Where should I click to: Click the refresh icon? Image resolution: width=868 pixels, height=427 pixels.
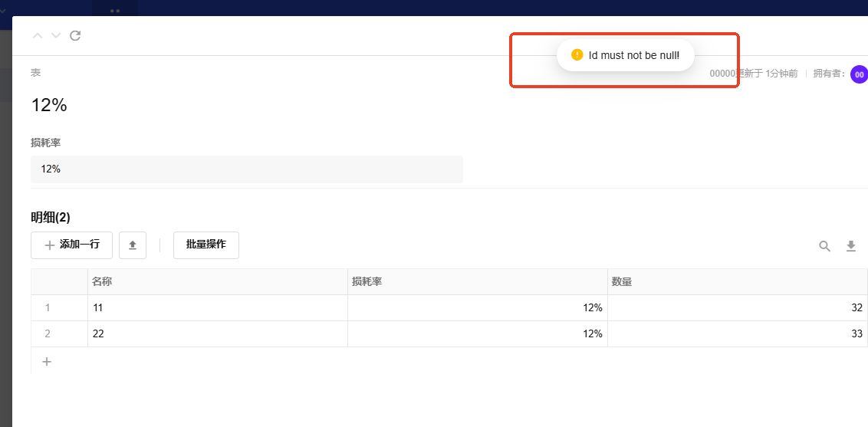click(x=75, y=35)
